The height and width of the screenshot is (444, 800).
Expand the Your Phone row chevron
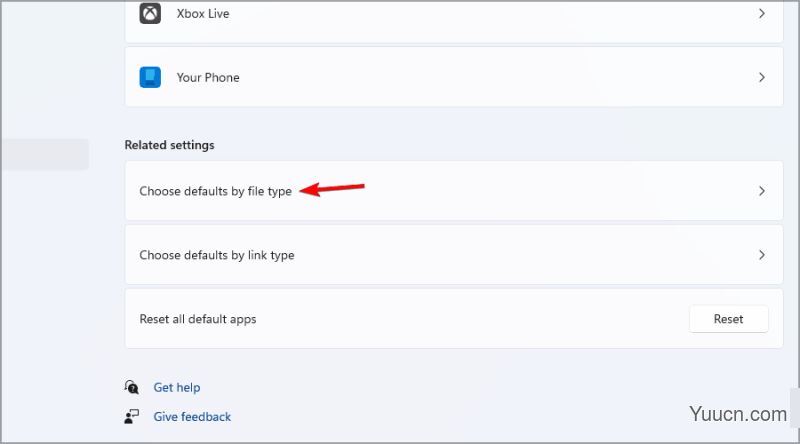click(x=762, y=77)
